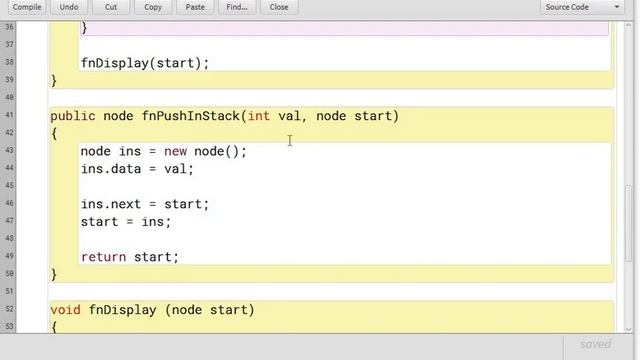Click on the method name fnPushInStack
640x360 pixels.
(x=191, y=116)
